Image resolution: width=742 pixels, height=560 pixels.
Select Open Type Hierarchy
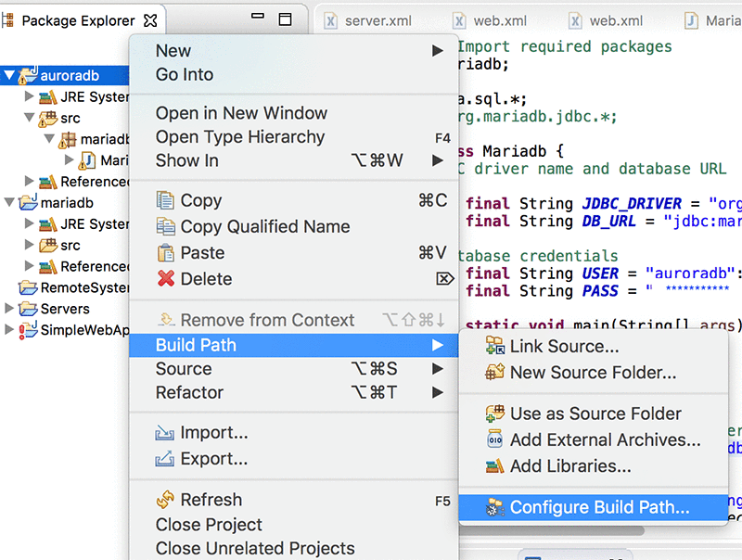point(294,137)
